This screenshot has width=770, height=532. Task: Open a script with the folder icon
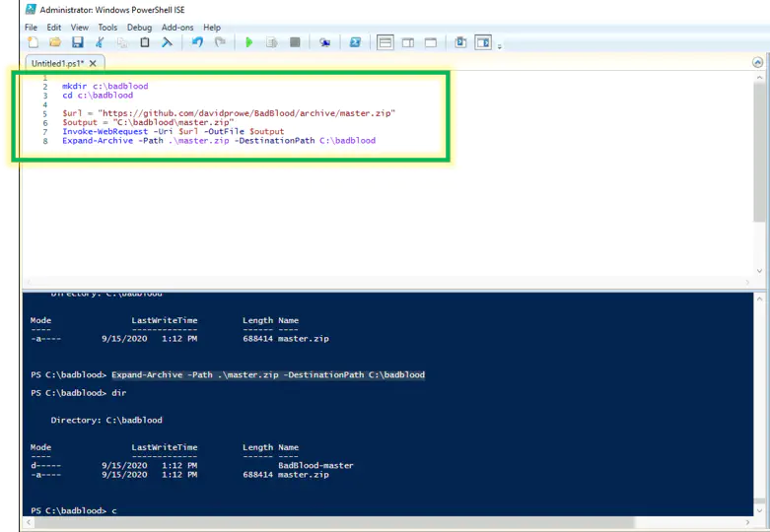55,42
